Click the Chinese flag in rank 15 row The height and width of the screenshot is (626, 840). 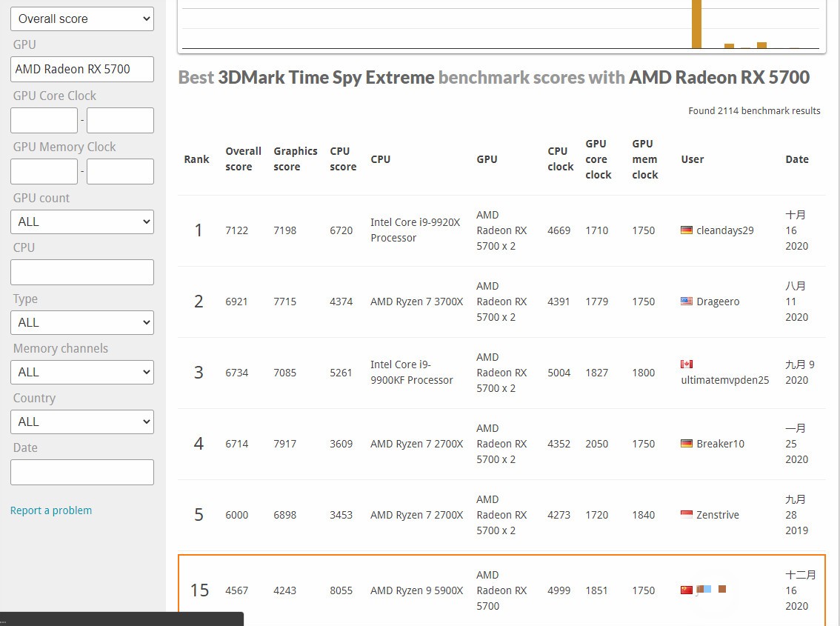(x=686, y=590)
